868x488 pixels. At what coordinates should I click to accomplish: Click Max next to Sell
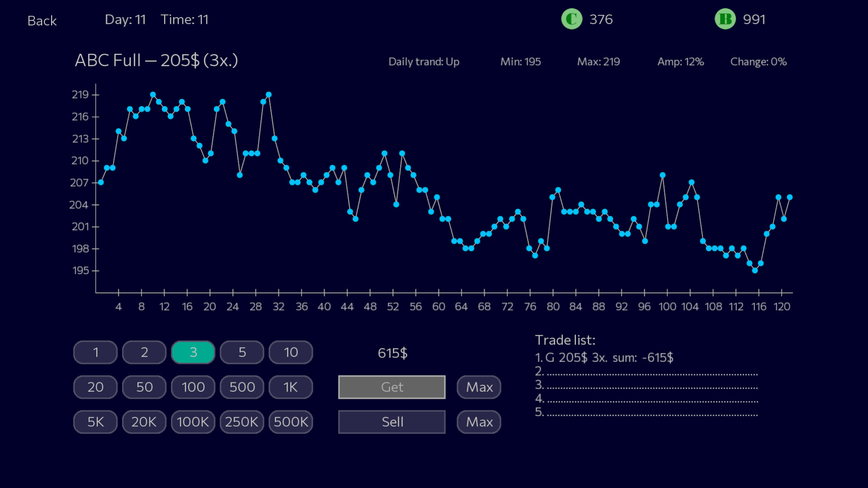[478, 422]
